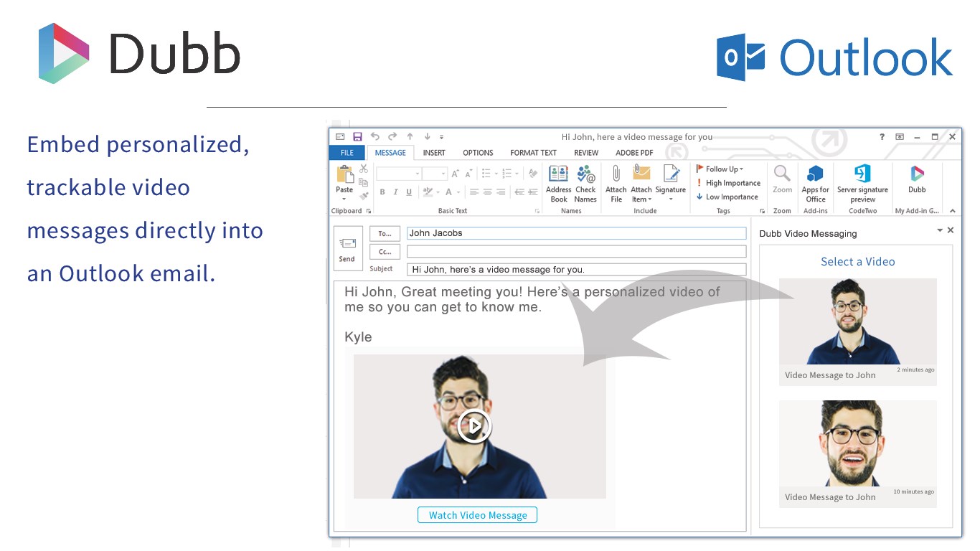Screen dimensions: 980x551
Task: Go to previous item with up arrow
Action: [410, 136]
